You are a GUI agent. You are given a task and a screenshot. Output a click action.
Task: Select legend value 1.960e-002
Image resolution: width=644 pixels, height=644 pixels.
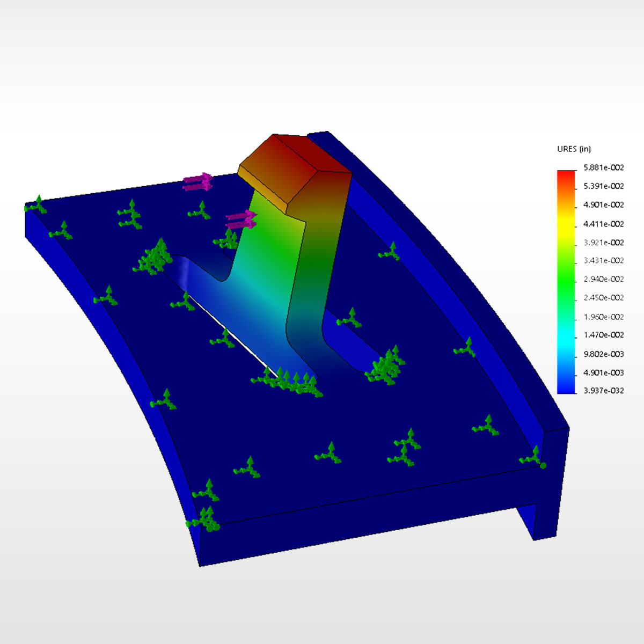click(604, 317)
